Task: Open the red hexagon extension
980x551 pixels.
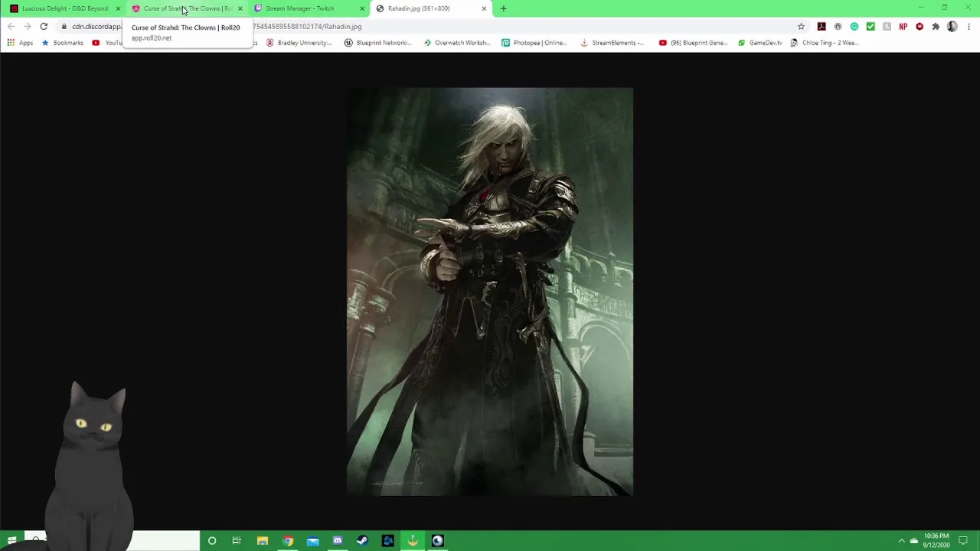Action: [920, 26]
